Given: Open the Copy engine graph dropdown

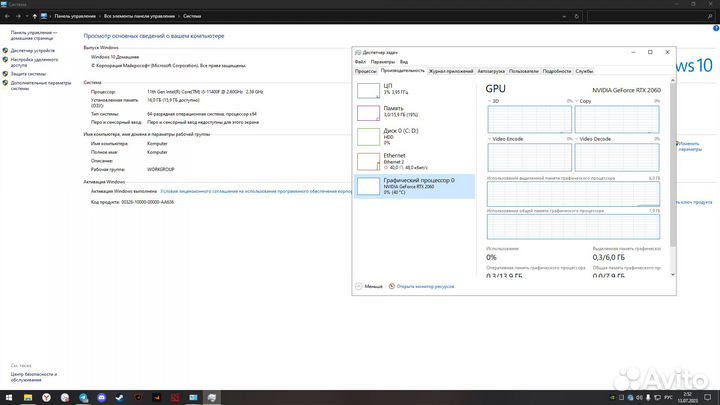Looking at the screenshot, I should pyautogui.click(x=577, y=101).
